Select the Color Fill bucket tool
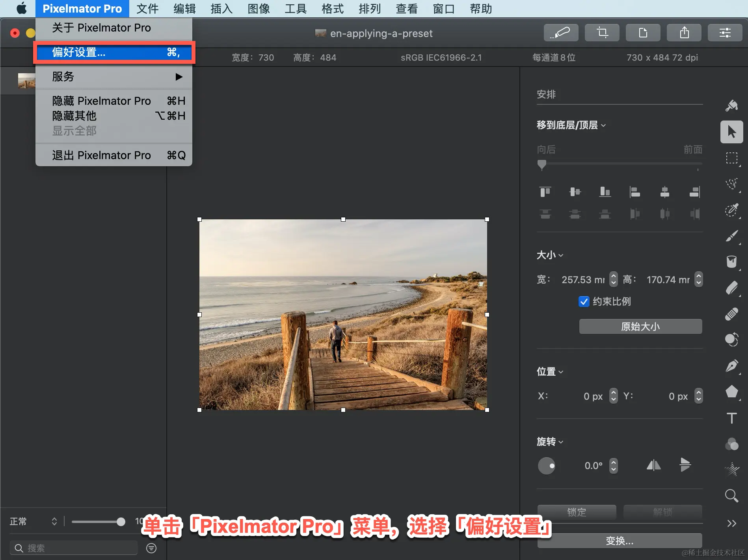The height and width of the screenshot is (560, 748). click(731, 262)
